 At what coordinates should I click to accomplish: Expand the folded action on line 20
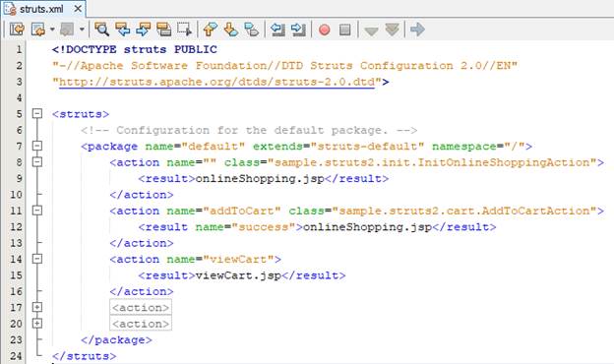[37, 324]
